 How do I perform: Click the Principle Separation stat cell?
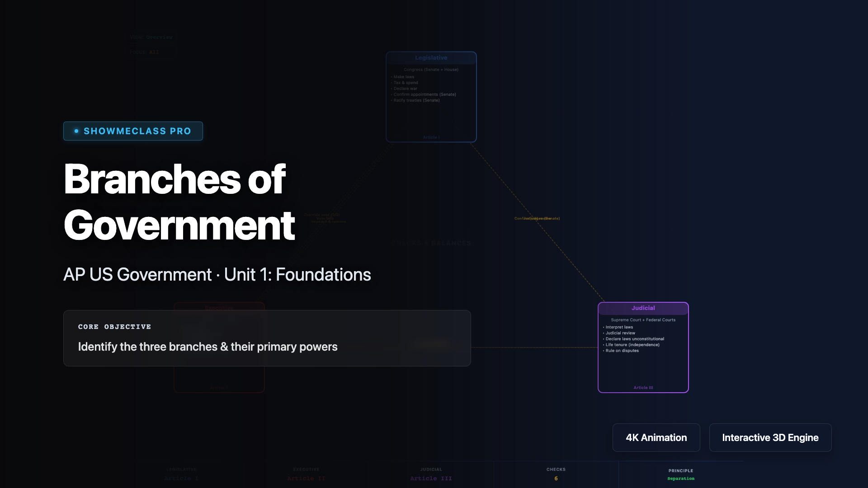(680, 474)
